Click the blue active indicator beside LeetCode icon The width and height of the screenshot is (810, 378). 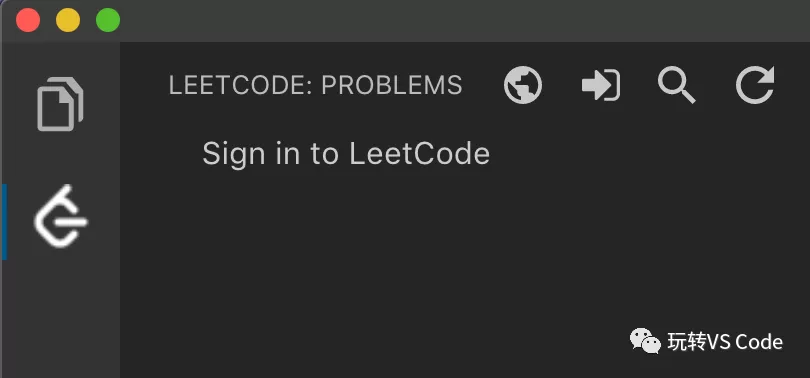(x=4, y=222)
